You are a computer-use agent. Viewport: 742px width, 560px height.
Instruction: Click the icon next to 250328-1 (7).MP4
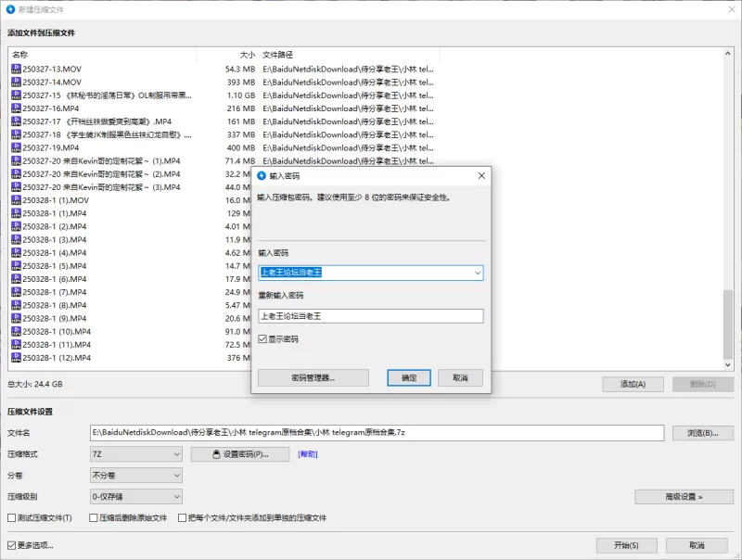tap(16, 292)
